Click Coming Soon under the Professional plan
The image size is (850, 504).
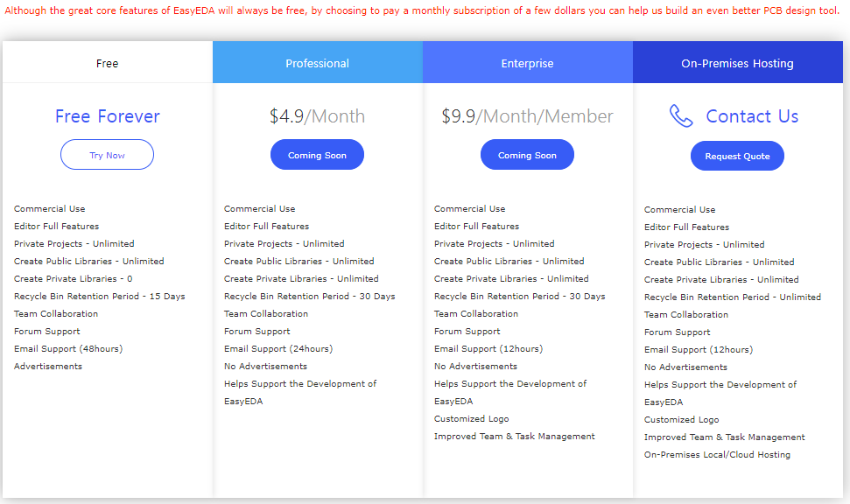click(317, 155)
